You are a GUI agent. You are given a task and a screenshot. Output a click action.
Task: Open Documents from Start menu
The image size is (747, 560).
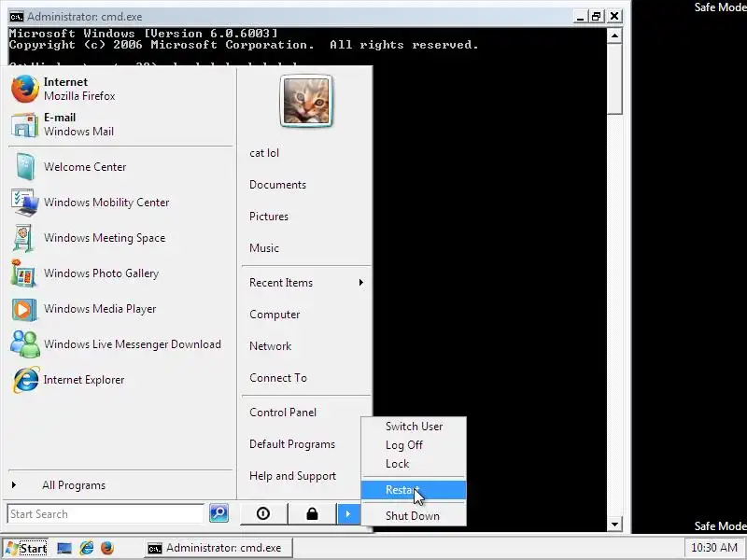click(x=277, y=185)
